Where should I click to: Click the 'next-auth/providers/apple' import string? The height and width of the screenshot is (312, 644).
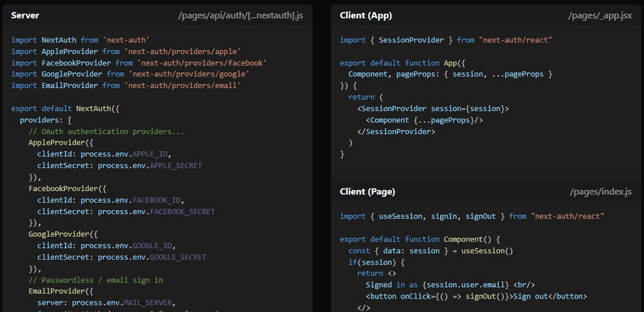[x=182, y=51]
